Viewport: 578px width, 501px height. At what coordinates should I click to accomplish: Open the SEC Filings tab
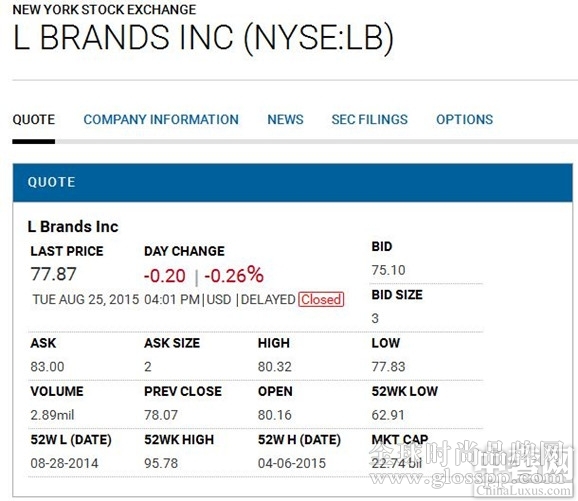369,119
